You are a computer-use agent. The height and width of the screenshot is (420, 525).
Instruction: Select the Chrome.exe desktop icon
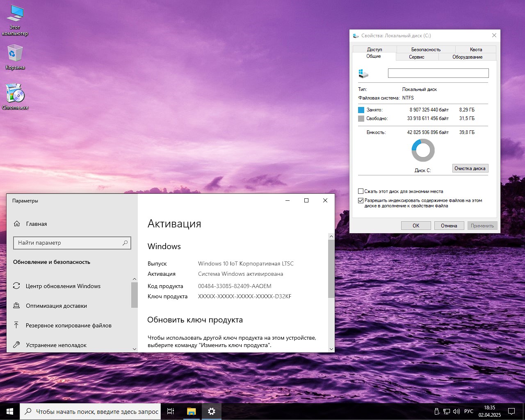pyautogui.click(x=15, y=97)
